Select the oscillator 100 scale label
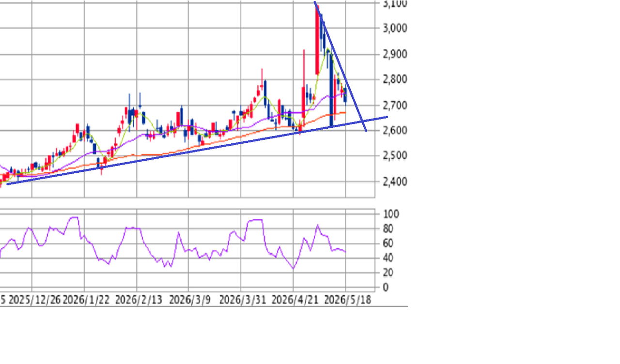This screenshot has height=364, width=620. 390,214
